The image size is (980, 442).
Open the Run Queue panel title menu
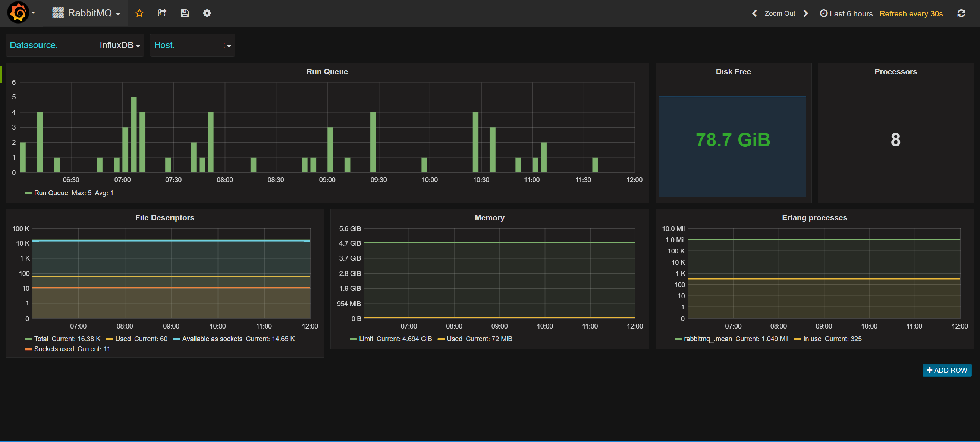327,72
